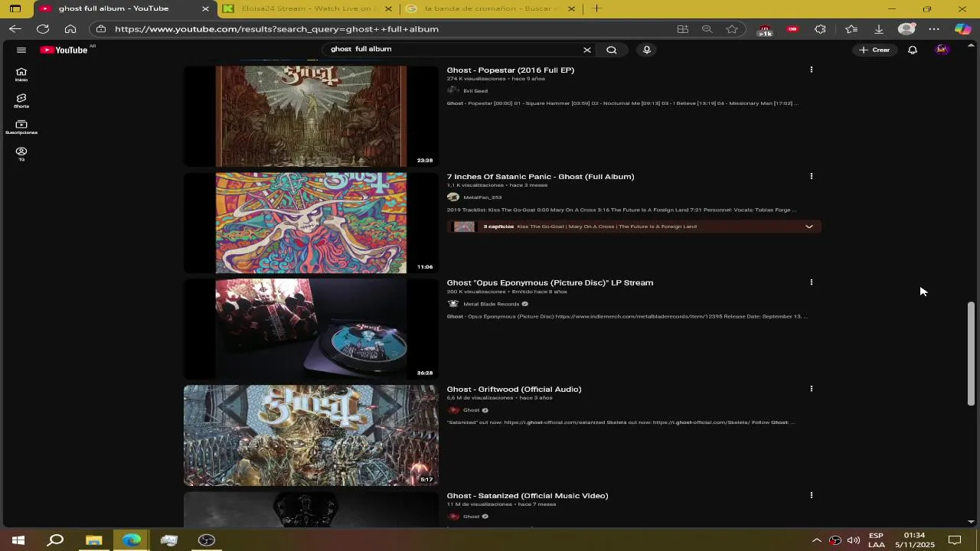
Task: Expand the 3 capítulos chapters row
Action: (x=634, y=227)
